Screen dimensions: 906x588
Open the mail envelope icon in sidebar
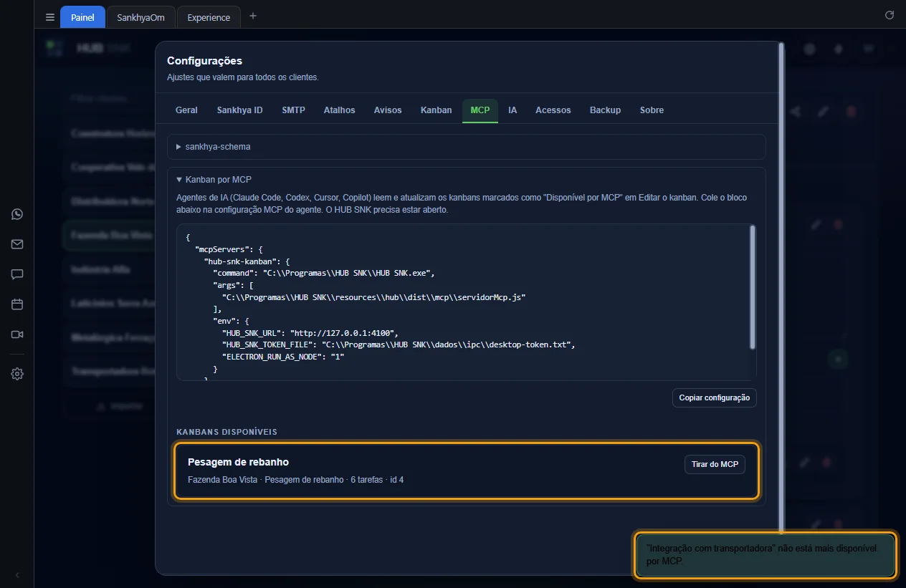click(17, 244)
